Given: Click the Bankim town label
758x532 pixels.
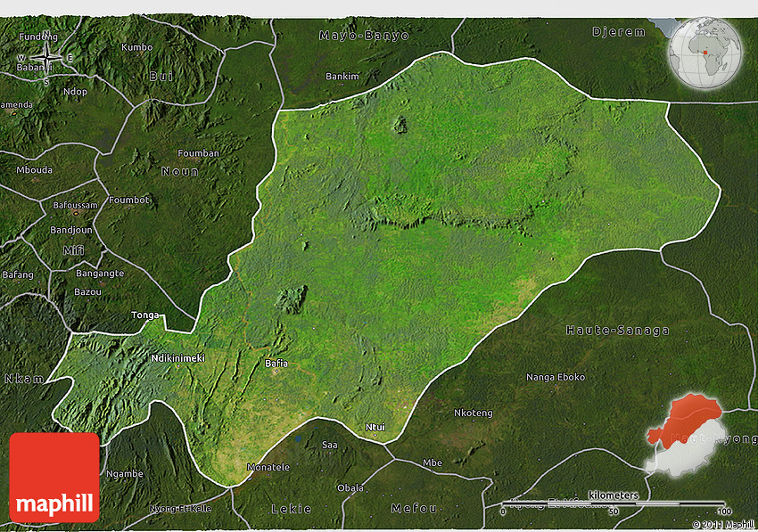Looking at the screenshot, I should pos(342,77).
